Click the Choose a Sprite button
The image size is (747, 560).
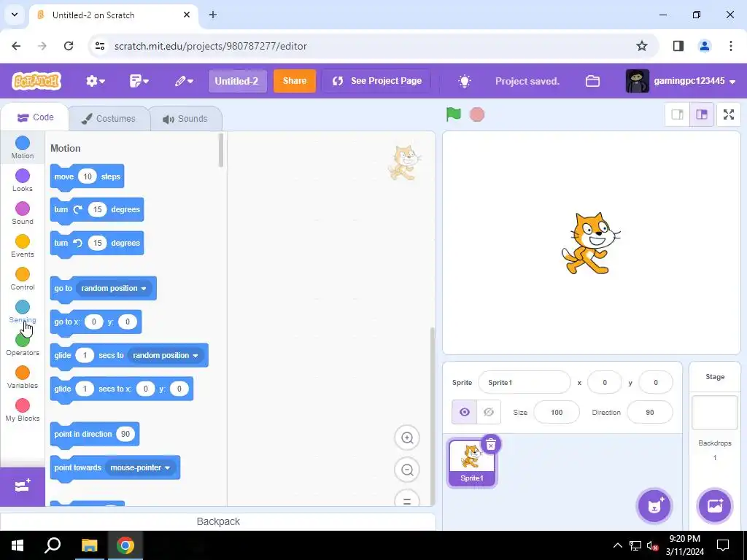tap(654, 506)
